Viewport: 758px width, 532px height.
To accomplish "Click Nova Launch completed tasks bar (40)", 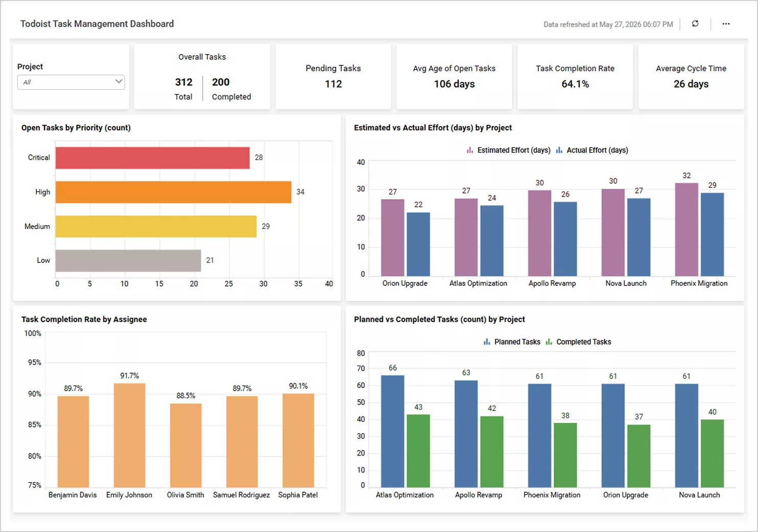I will 713,453.
